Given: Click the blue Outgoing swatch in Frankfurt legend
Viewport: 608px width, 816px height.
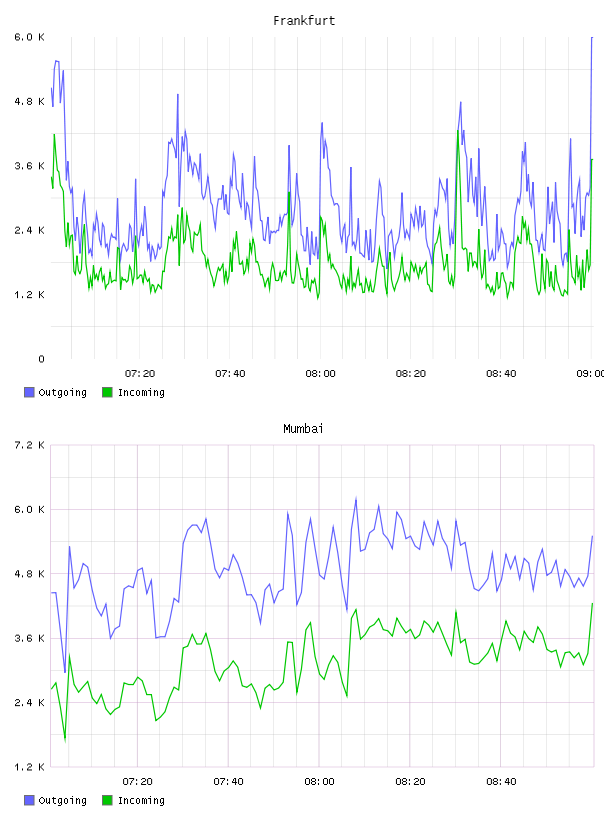Looking at the screenshot, I should point(29,392).
